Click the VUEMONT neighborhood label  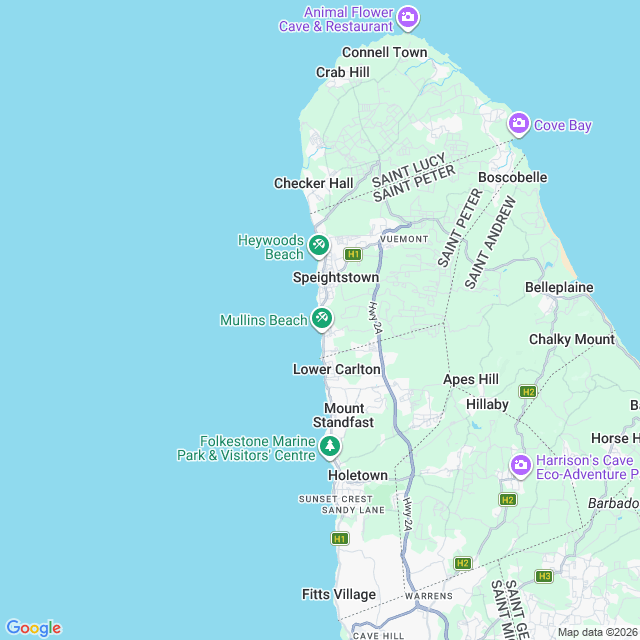click(x=404, y=239)
